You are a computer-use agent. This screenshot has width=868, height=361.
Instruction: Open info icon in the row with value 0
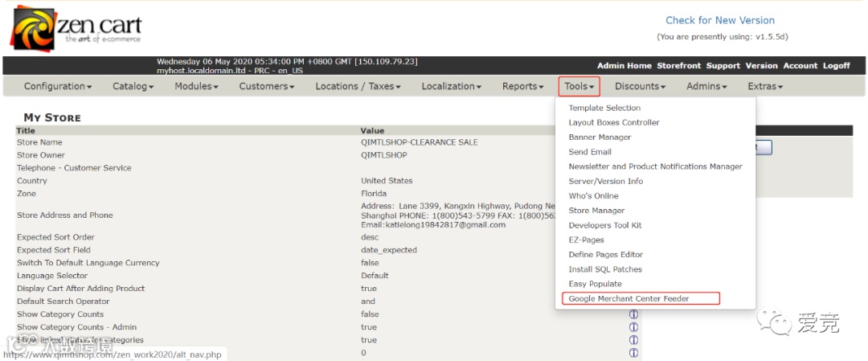633,353
